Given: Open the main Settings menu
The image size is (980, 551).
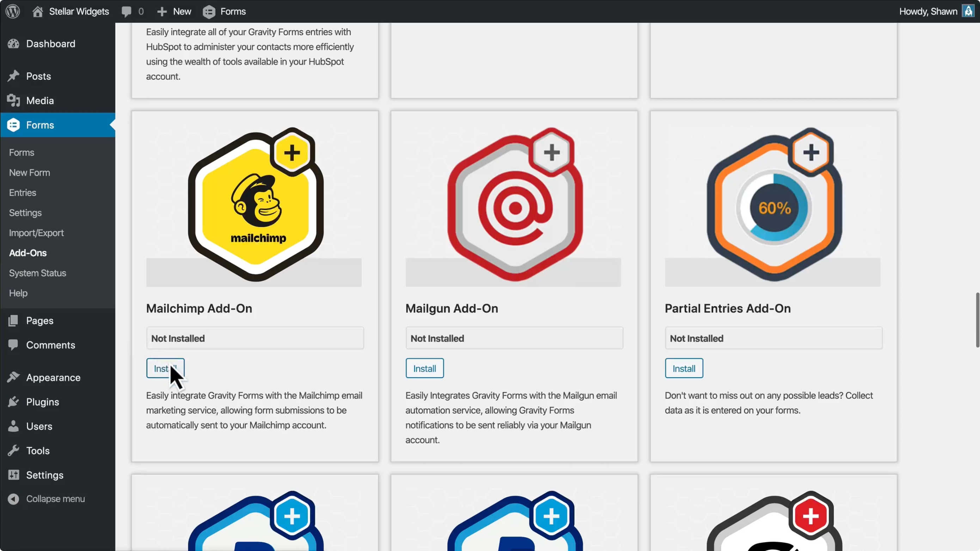Looking at the screenshot, I should (44, 475).
